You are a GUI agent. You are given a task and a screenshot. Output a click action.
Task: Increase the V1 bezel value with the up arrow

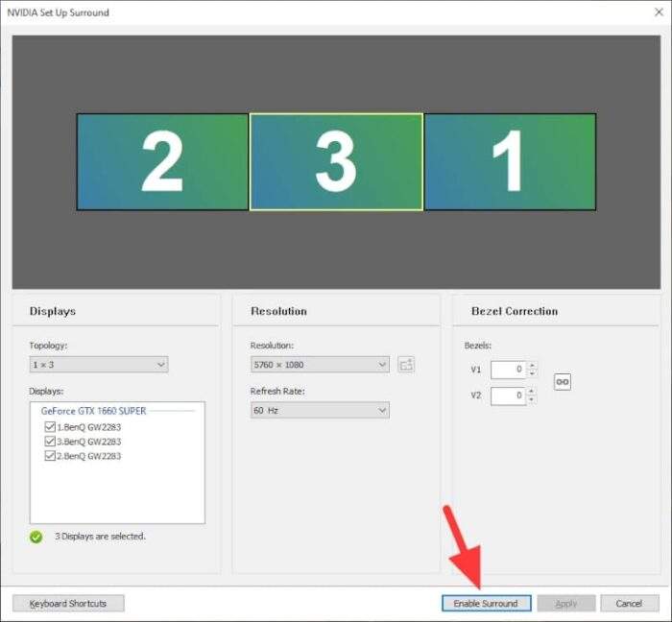tap(532, 366)
